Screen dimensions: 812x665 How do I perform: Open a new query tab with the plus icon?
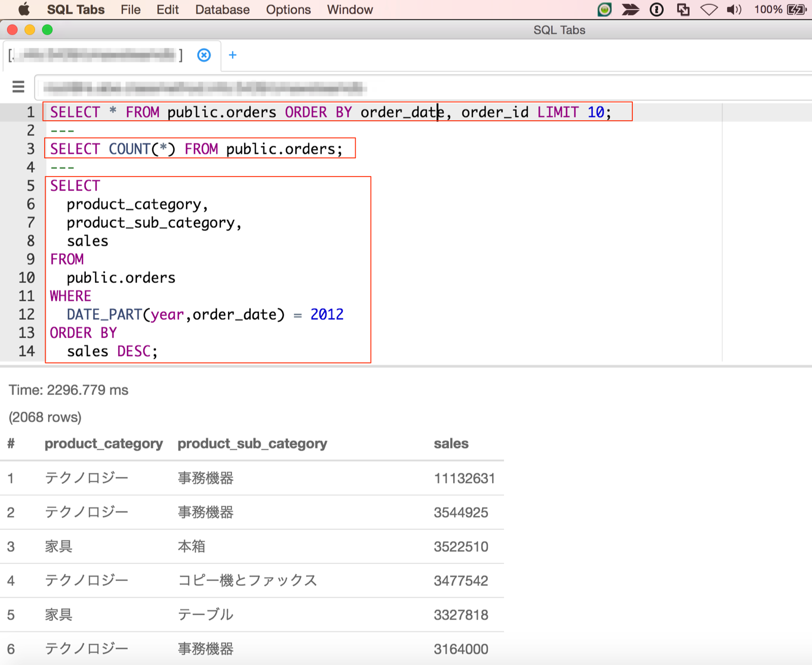pyautogui.click(x=233, y=55)
